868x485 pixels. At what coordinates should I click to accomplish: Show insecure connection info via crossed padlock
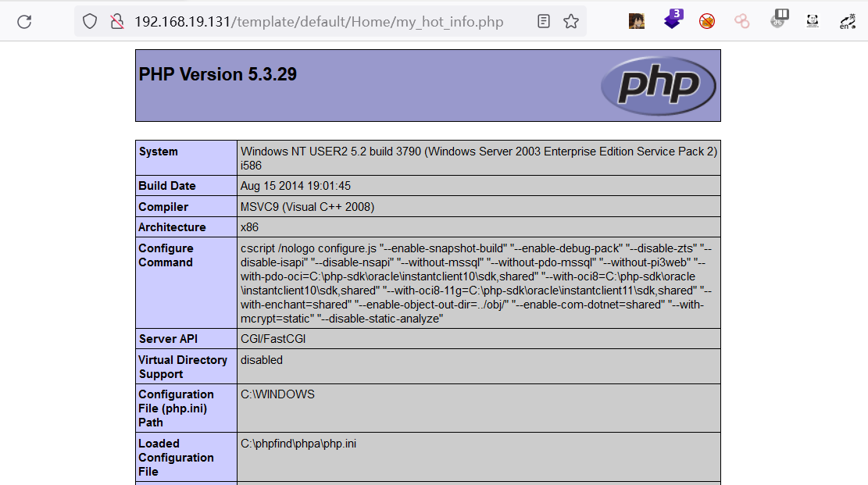[x=117, y=22]
